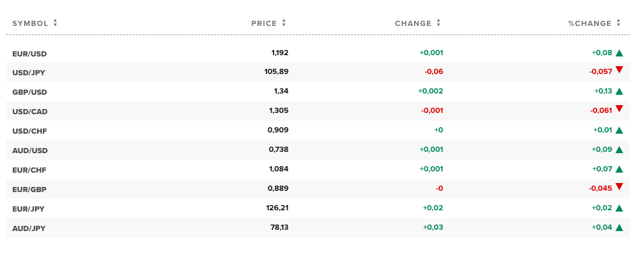The width and height of the screenshot is (644, 257).
Task: Click the red down arrow for USD/CAD
Action: [619, 108]
